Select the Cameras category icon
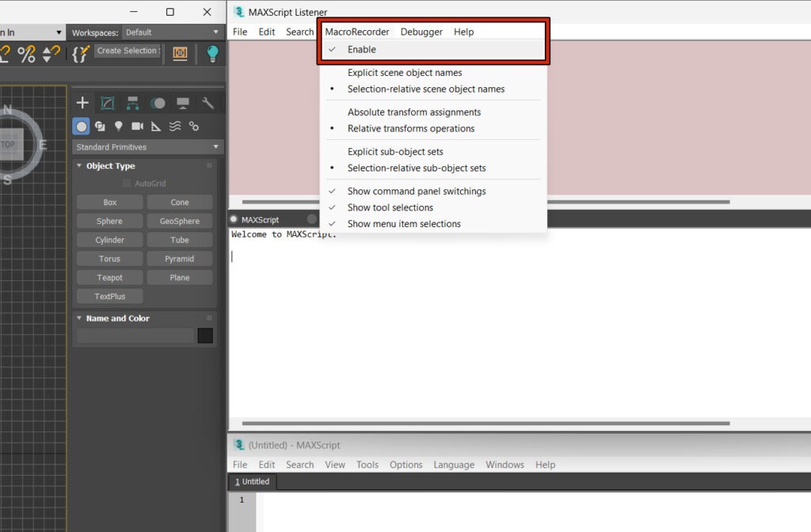Image resolution: width=811 pixels, height=532 pixels. [x=137, y=126]
